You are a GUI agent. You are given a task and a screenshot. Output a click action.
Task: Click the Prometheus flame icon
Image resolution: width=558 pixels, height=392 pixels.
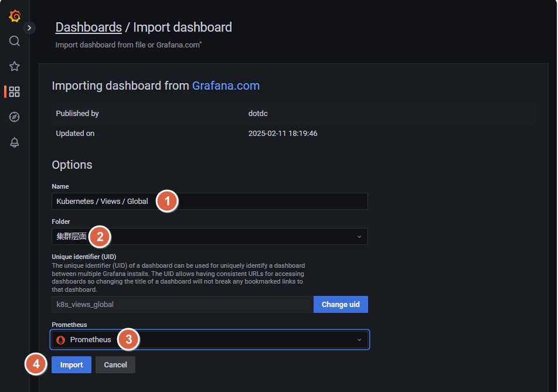pyautogui.click(x=61, y=340)
